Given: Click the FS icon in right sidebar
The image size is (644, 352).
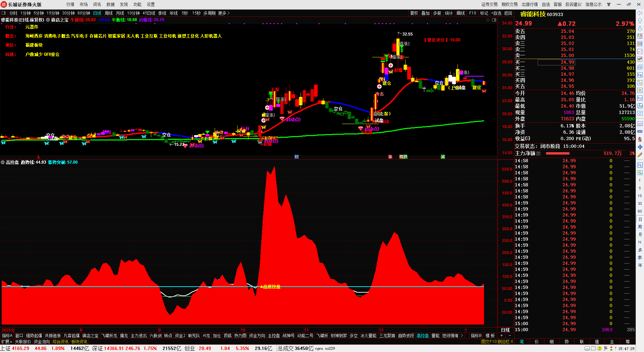Looking at the screenshot, I should pos(640,165).
